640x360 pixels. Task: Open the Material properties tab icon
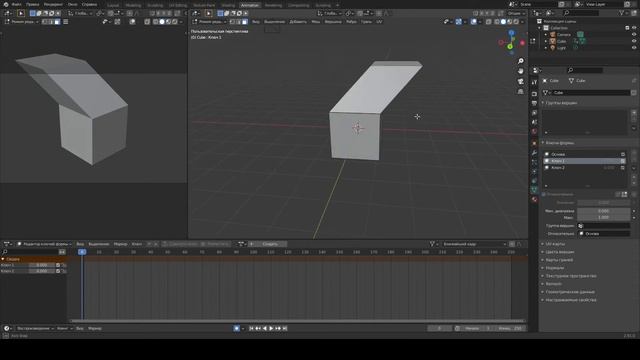[x=534, y=200]
